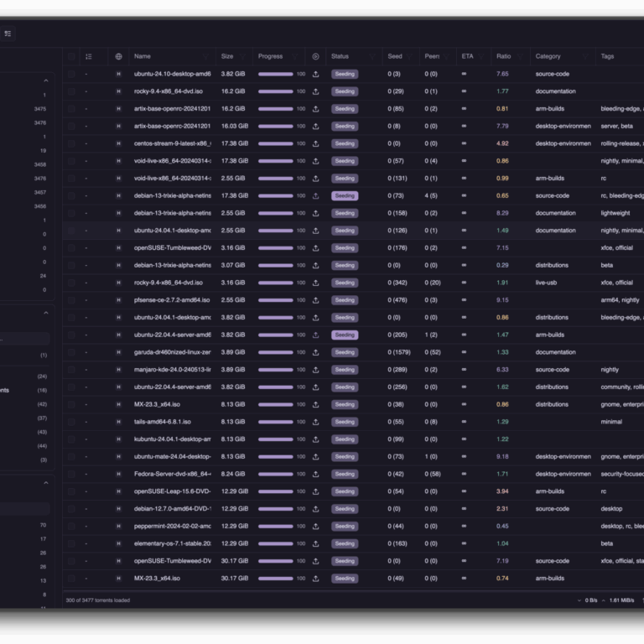Click H tracker icon on ubuntu-24.10-desktop row
The image size is (644, 644).
click(x=118, y=74)
